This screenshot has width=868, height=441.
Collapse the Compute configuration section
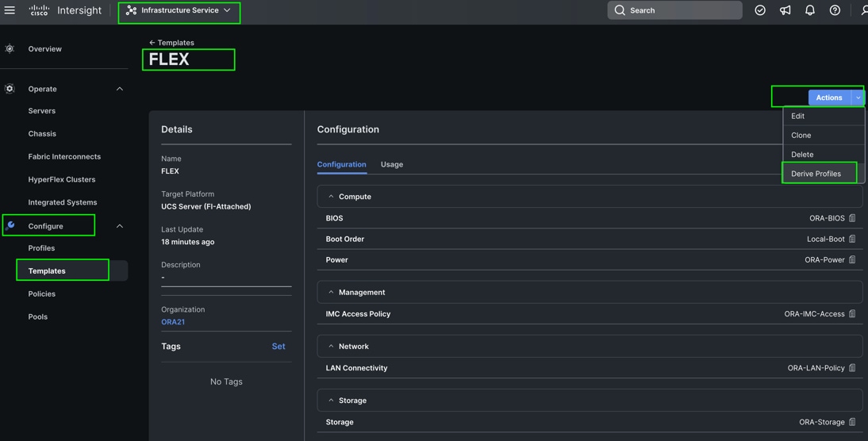(331, 197)
